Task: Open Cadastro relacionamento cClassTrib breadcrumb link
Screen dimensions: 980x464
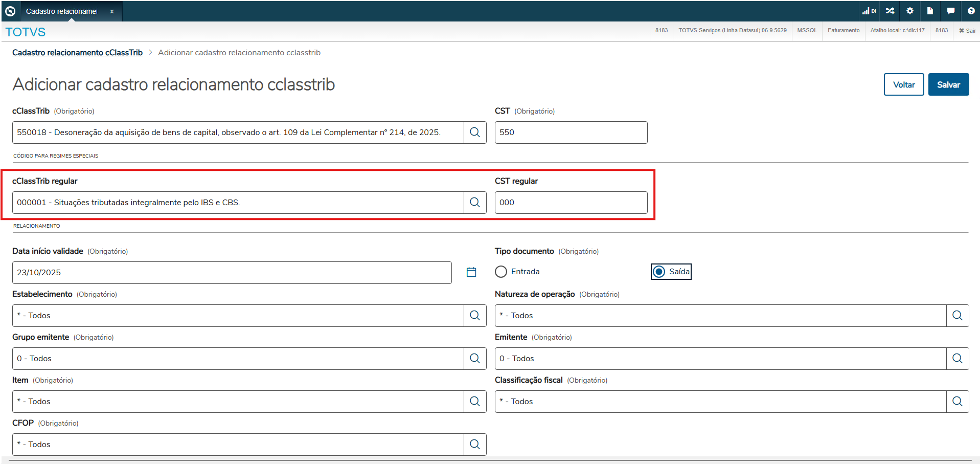Action: 77,53
